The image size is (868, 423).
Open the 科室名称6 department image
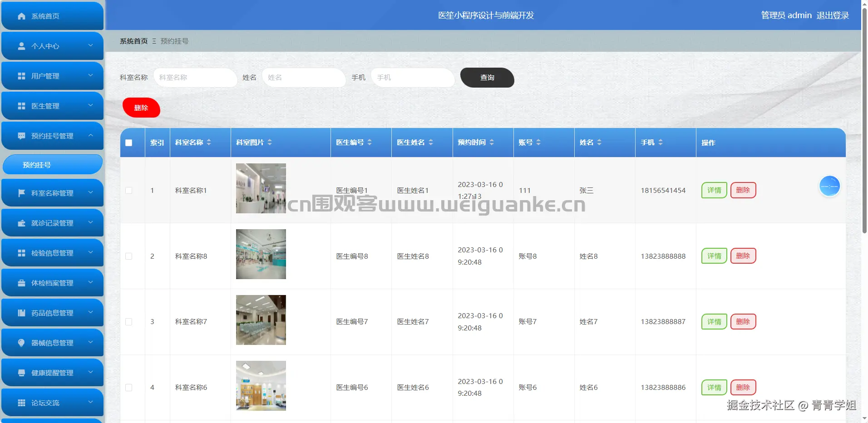[x=261, y=386]
